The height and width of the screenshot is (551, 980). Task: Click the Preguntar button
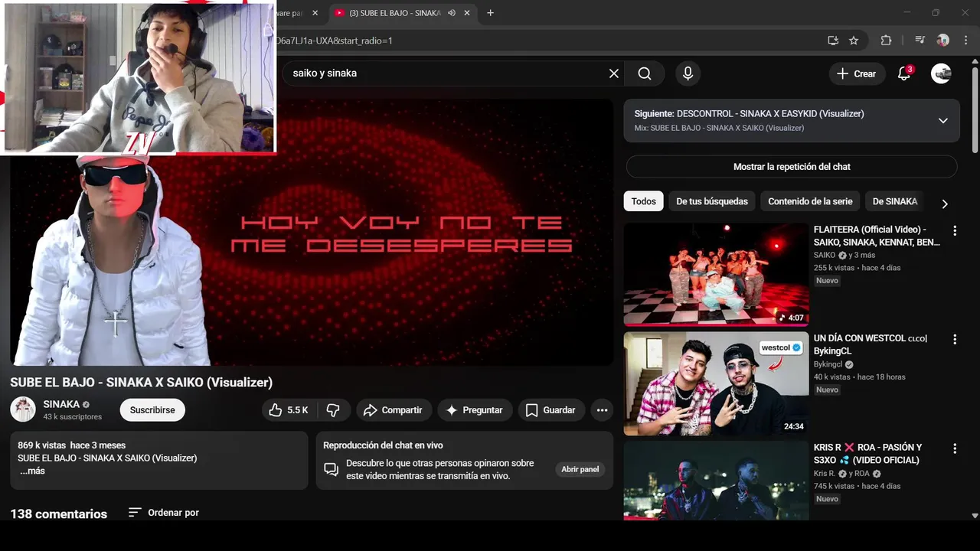coord(475,410)
